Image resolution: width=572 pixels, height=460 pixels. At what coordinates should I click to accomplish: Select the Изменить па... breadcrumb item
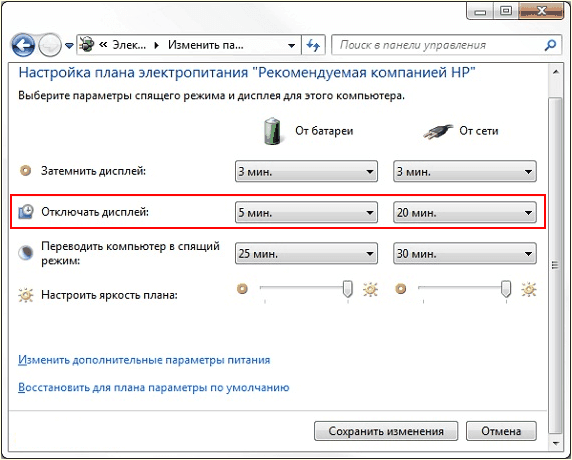tap(205, 45)
